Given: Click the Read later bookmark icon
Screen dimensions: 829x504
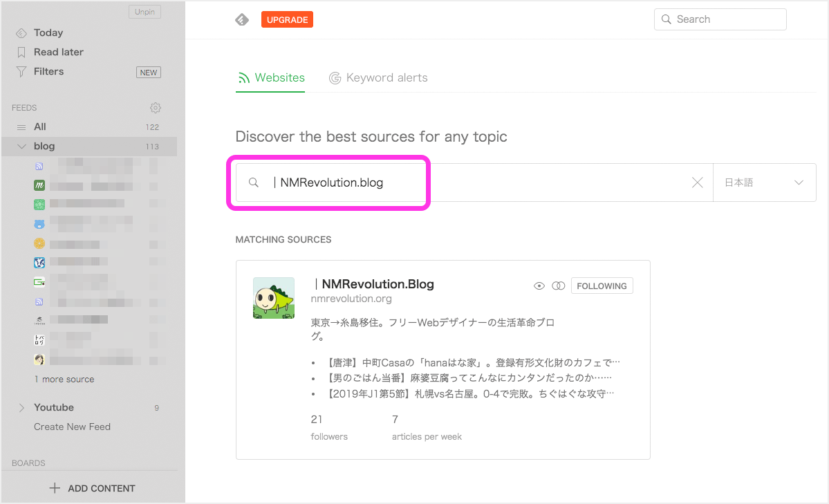Looking at the screenshot, I should point(21,53).
